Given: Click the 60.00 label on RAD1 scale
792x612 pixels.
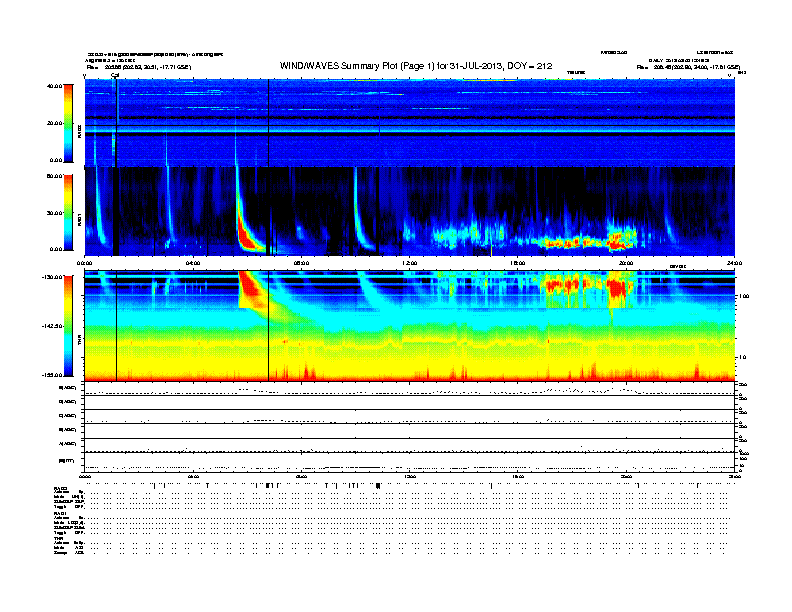Looking at the screenshot, I should pos(54,176).
